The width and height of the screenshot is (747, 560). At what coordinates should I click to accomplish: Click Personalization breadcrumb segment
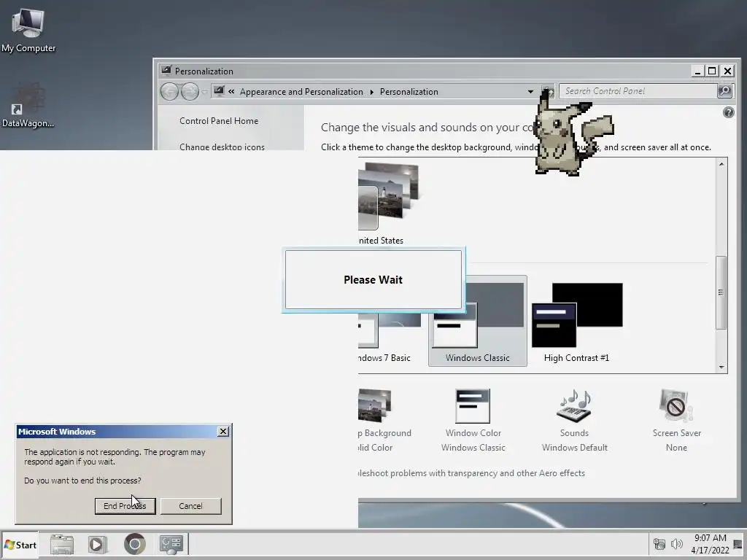(409, 92)
